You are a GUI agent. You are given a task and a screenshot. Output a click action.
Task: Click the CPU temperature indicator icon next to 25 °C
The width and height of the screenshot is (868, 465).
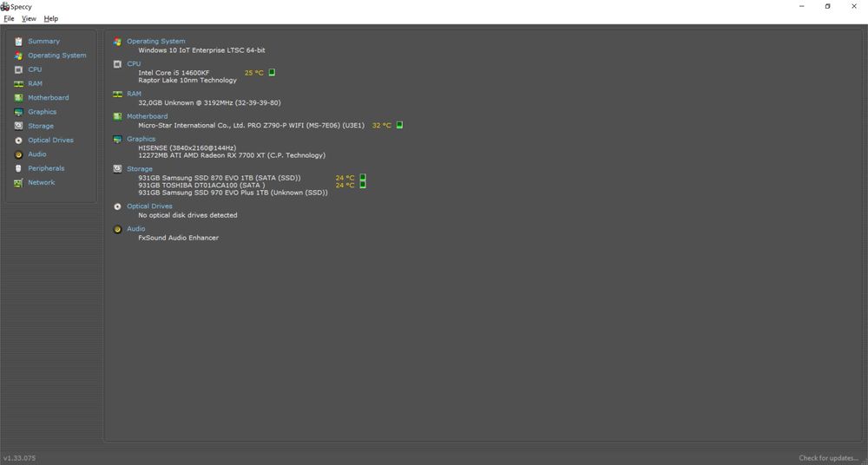pyautogui.click(x=272, y=73)
